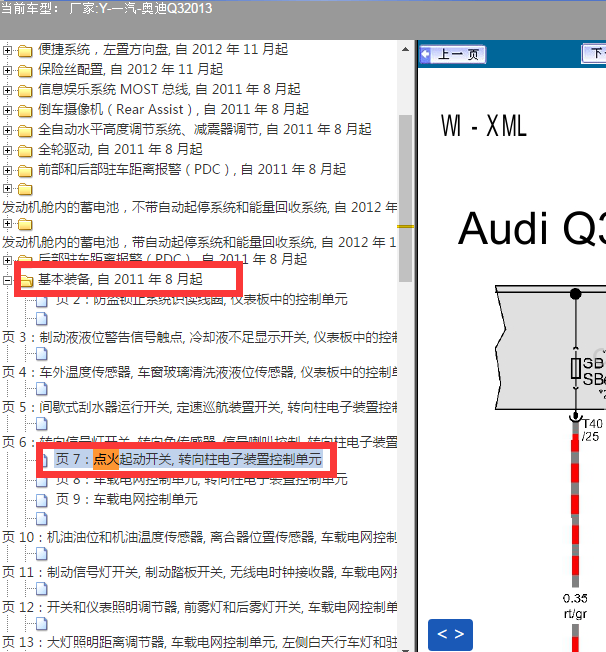Expand the 信息娱乐系统 MOST 总线 folder
This screenshot has width=606, height=652.
[x=7, y=90]
